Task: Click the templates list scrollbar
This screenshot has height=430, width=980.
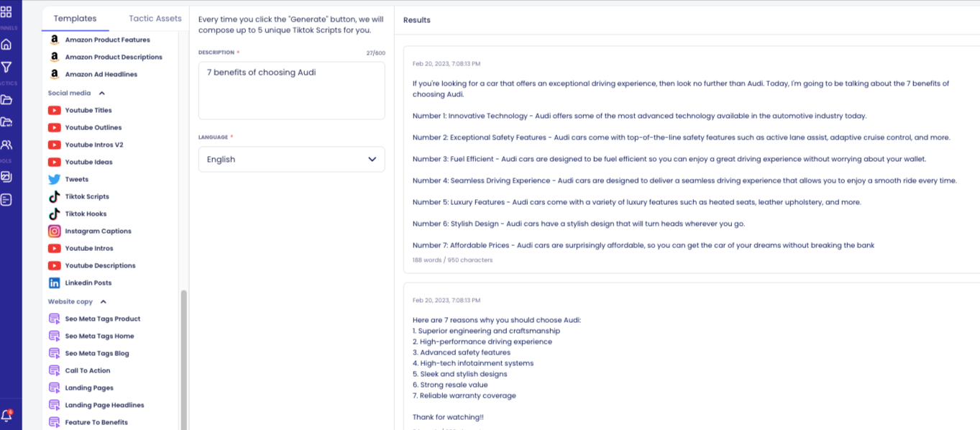Action: click(x=183, y=359)
